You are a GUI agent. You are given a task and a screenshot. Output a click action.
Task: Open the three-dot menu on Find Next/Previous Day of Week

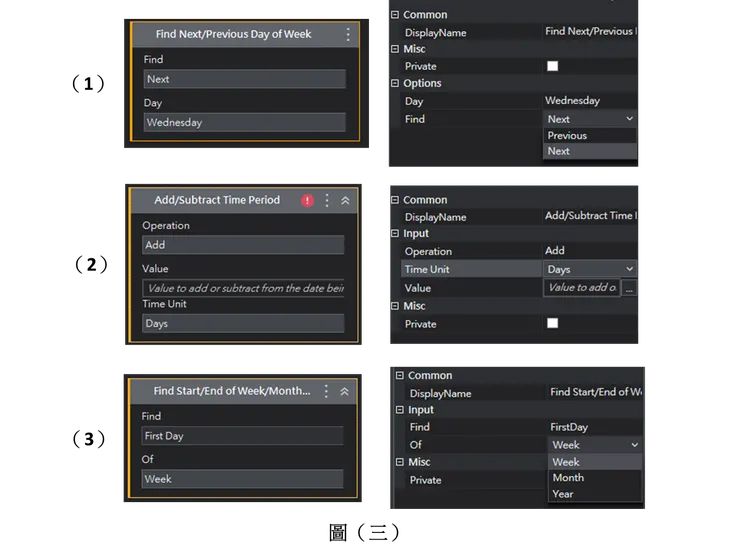pyautogui.click(x=348, y=34)
